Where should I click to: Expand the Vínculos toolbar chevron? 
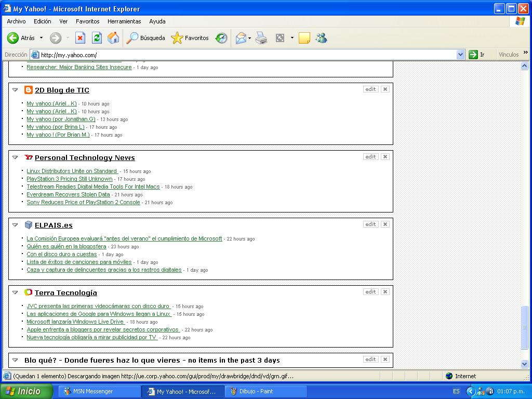[526, 52]
